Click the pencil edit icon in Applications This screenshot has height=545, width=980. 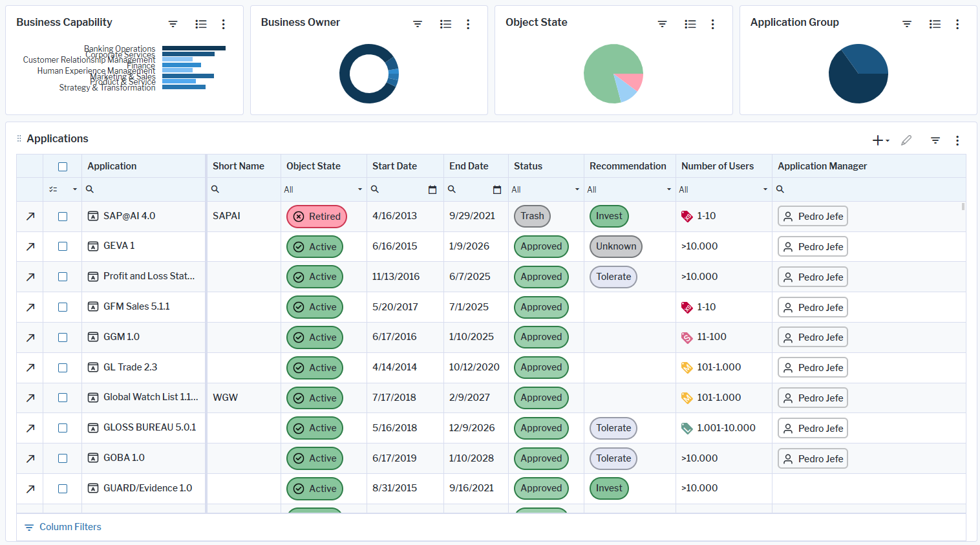point(906,140)
